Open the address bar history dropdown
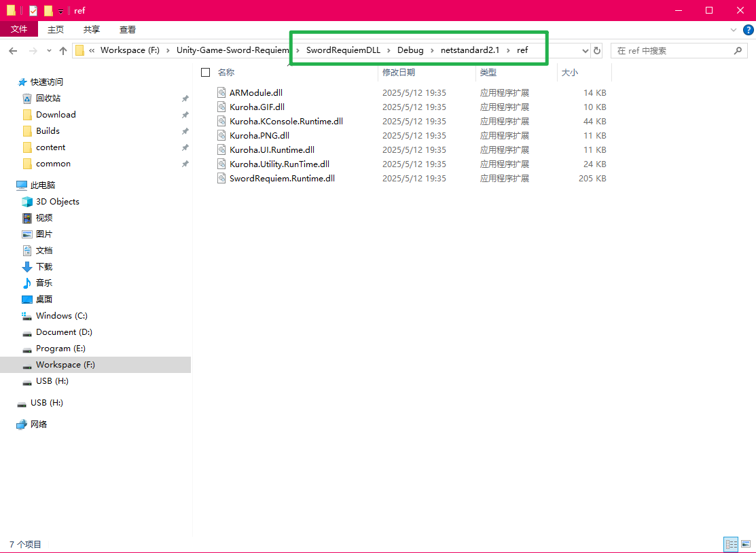756x553 pixels. pyautogui.click(x=586, y=51)
